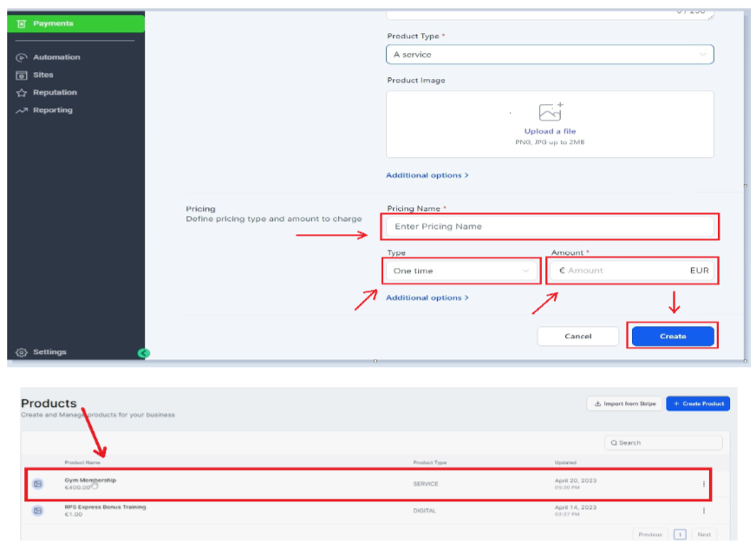The width and height of the screenshot is (756, 549).
Task: Click the Reporting chart icon
Action: click(x=22, y=110)
